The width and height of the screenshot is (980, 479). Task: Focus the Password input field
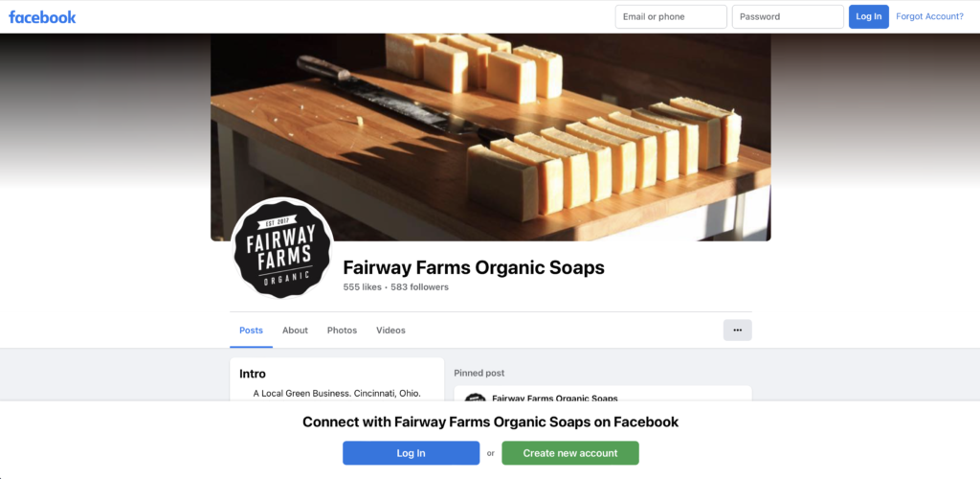coord(788,17)
